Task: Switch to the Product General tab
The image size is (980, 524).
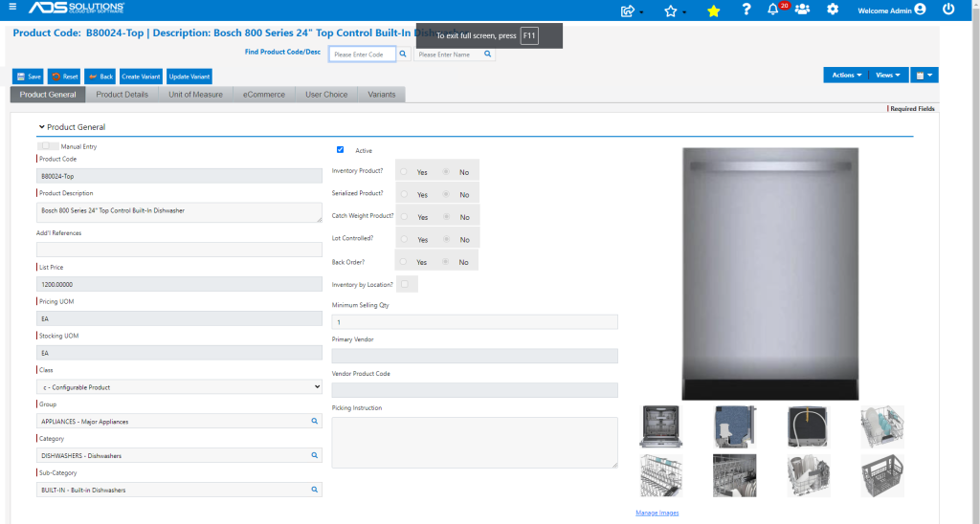Action: click(x=48, y=95)
